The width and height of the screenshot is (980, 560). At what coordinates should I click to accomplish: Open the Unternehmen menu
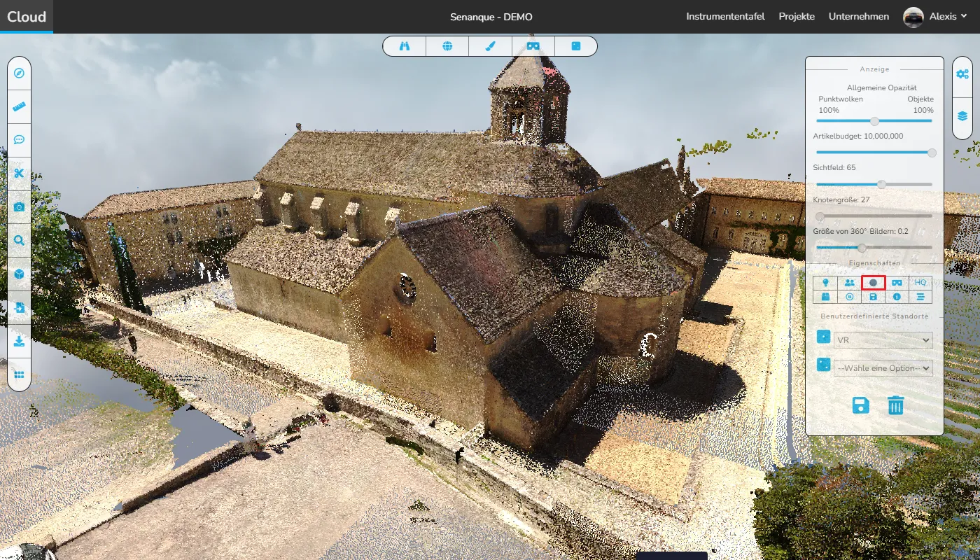(859, 17)
